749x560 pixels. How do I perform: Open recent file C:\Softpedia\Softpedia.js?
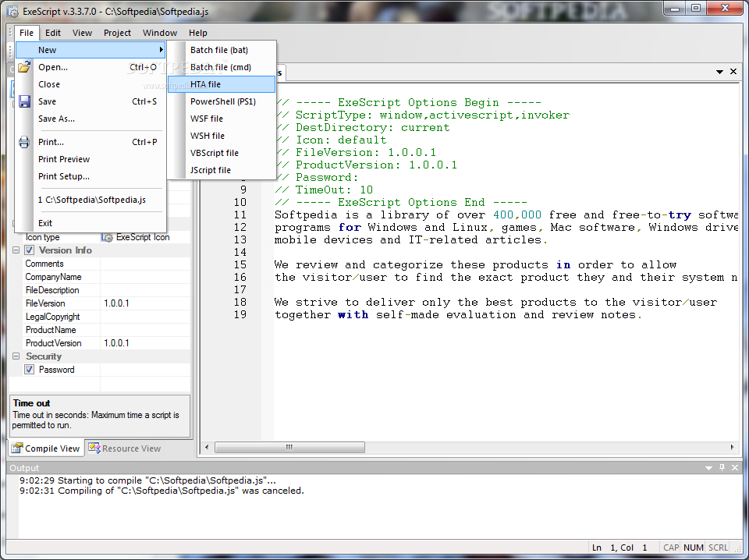[x=91, y=200]
